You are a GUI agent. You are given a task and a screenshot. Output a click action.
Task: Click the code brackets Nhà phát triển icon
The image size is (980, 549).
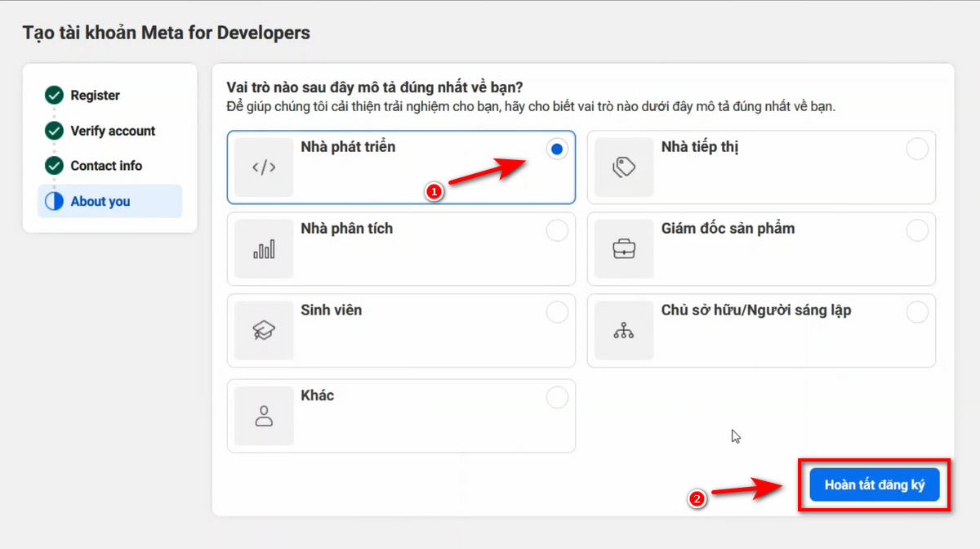264,167
